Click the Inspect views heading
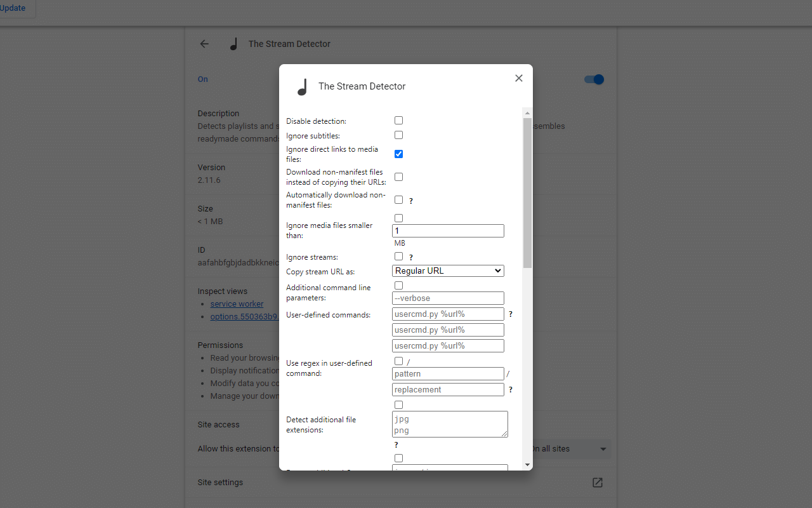Screen dimensions: 812x508 point(222,291)
